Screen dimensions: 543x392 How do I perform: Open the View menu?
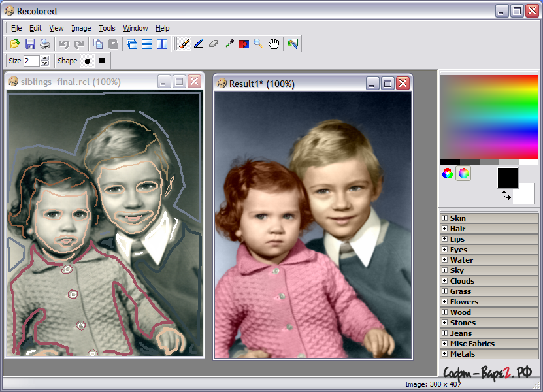tap(56, 28)
